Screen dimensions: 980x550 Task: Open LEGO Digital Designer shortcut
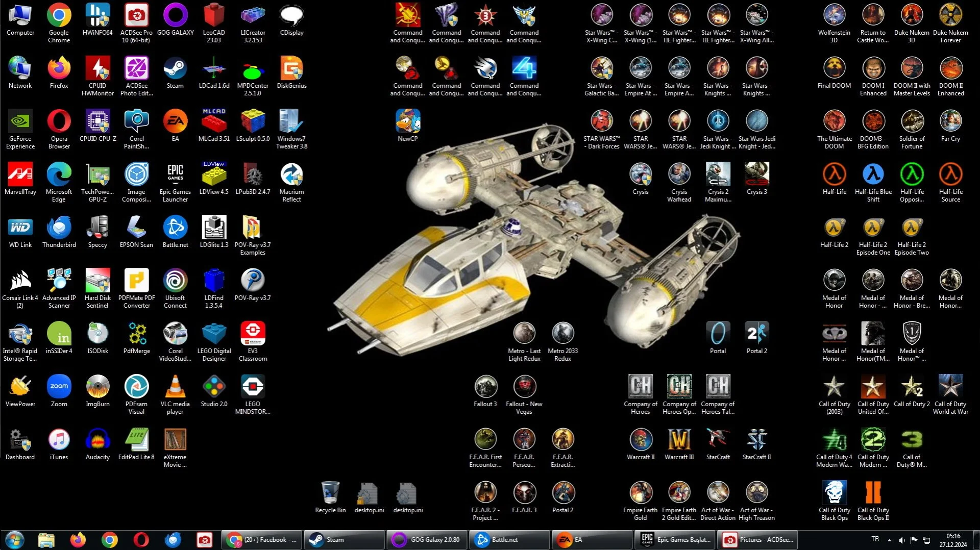[214, 341]
